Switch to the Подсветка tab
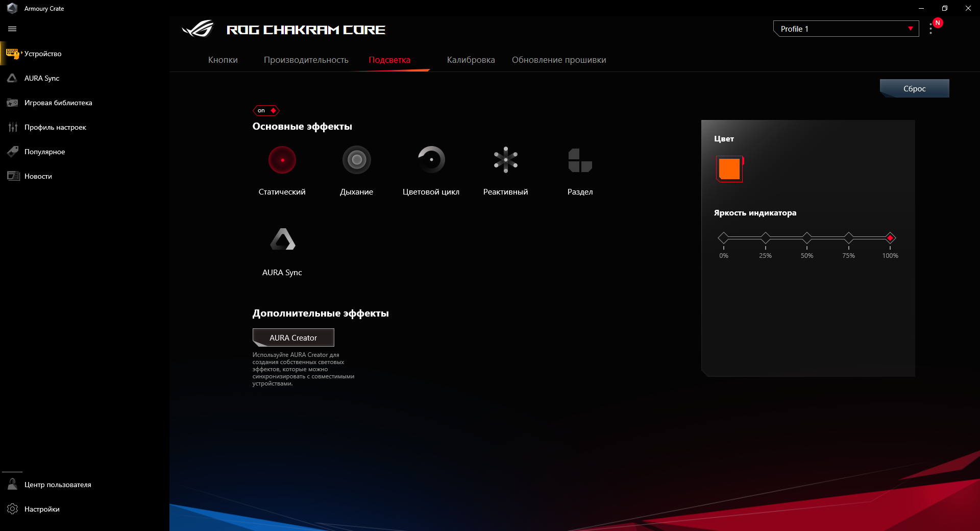 point(389,60)
